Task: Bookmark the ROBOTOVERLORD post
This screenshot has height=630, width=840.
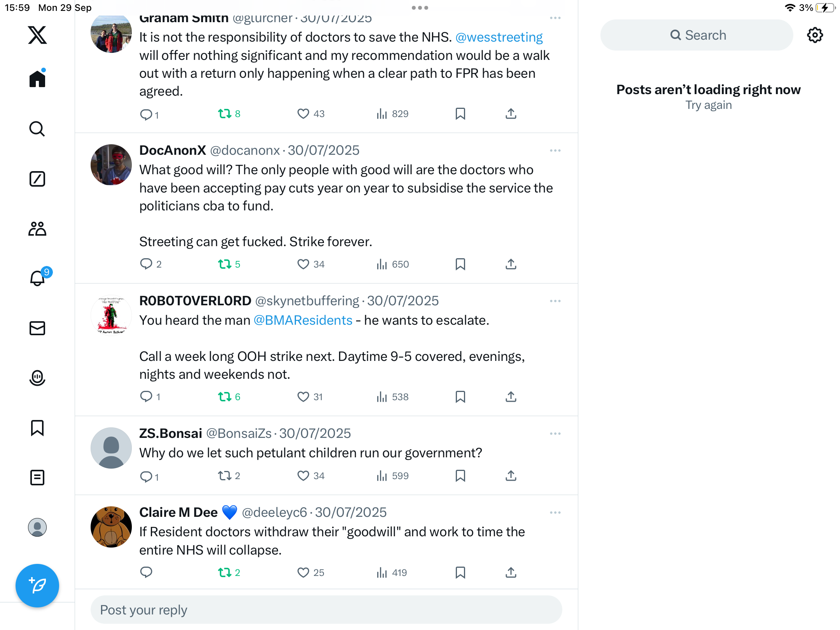Action: [x=460, y=397]
